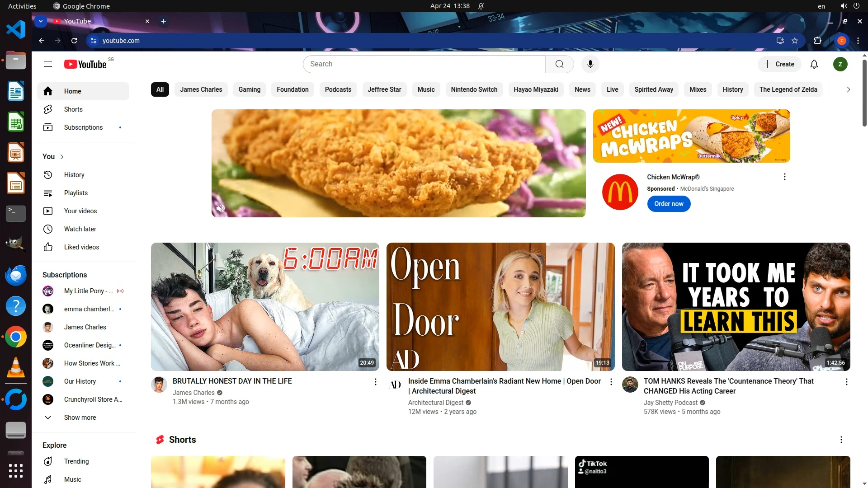Unmute the McDonald's ad video
The image size is (868, 488).
(221, 208)
